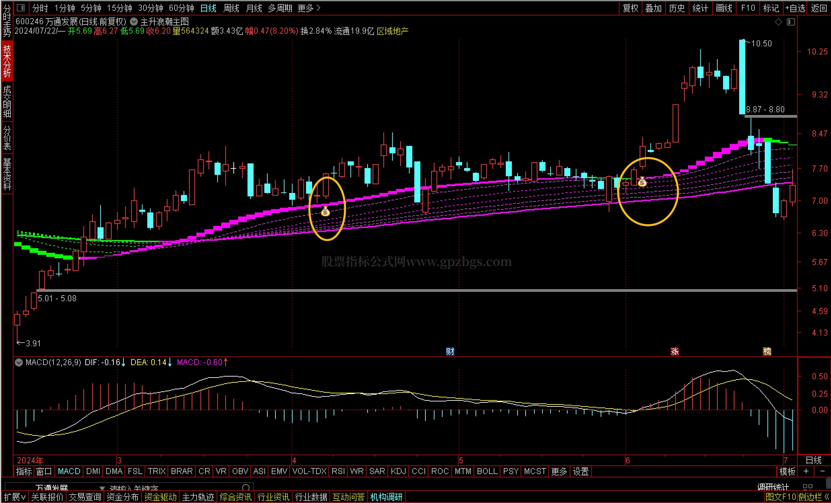Select the RSI indicator tab
The height and width of the screenshot is (504, 831).
pyautogui.click(x=338, y=471)
